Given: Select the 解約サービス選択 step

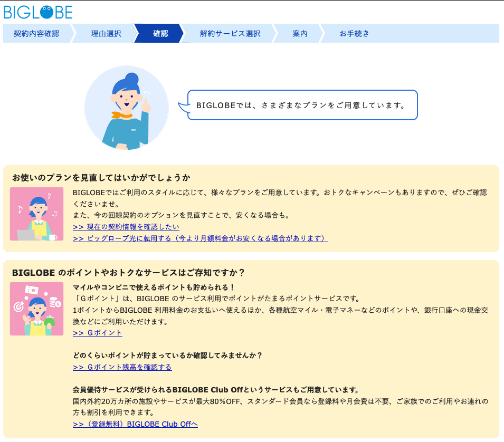Looking at the screenshot, I should coord(230,33).
